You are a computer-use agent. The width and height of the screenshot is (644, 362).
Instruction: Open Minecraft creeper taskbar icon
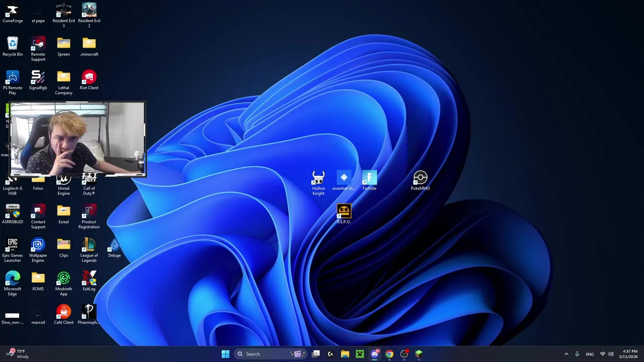[x=360, y=354]
